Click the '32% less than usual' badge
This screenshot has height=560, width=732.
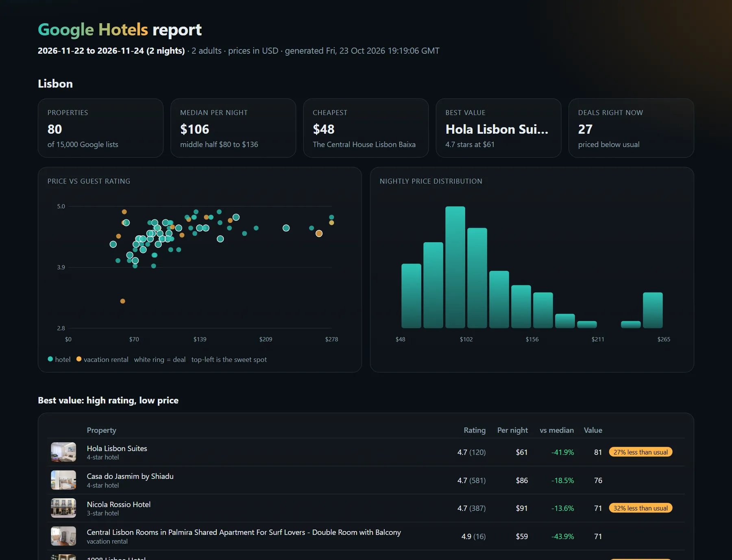pyautogui.click(x=640, y=508)
